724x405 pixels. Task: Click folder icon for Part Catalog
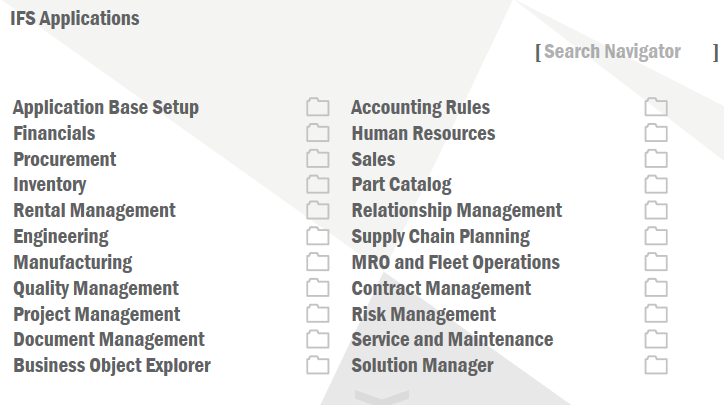pos(656,184)
